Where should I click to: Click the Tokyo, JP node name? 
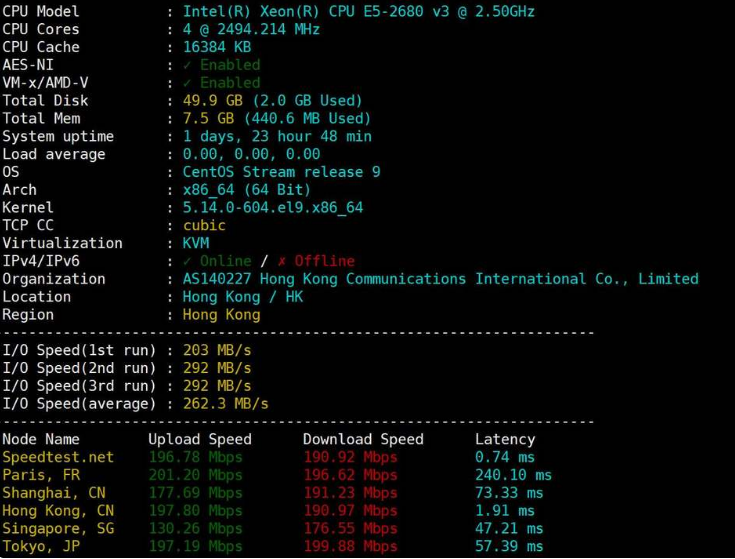tap(40, 547)
